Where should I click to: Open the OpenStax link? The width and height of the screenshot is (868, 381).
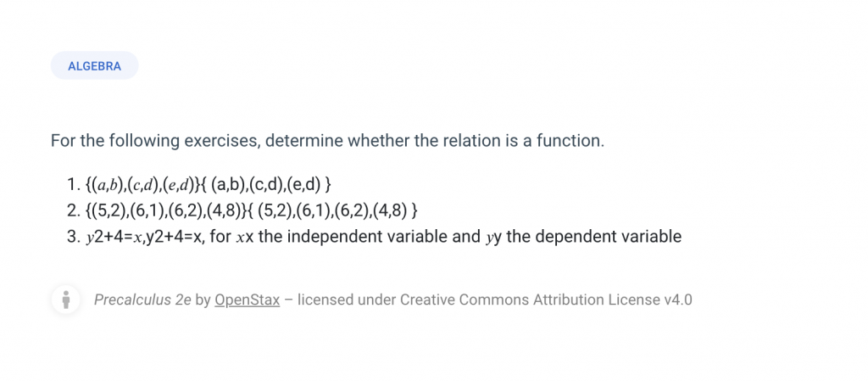[x=247, y=300]
